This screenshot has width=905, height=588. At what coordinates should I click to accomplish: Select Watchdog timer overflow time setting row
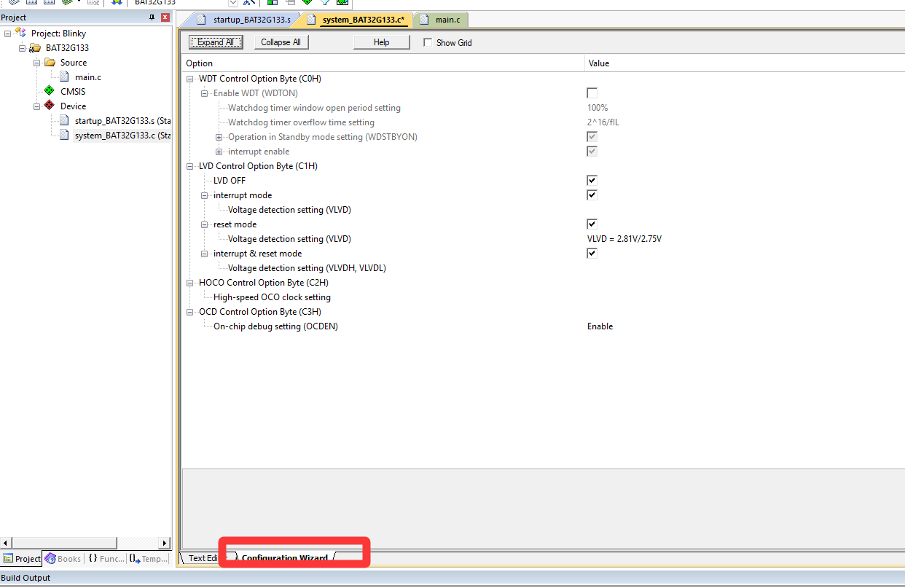[x=301, y=122]
